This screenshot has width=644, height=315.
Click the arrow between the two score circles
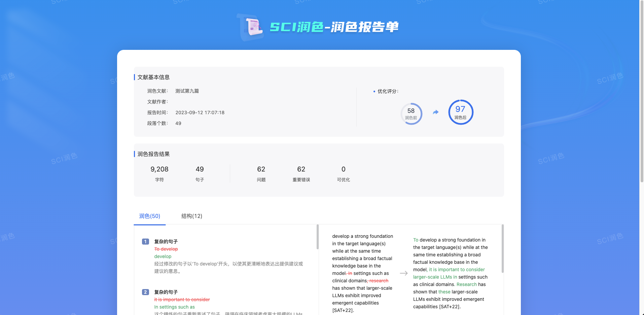click(x=436, y=112)
